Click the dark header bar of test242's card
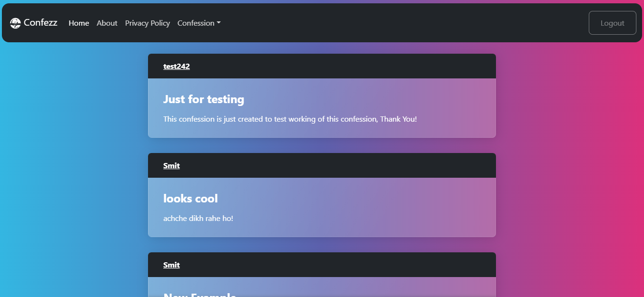 coord(333,67)
